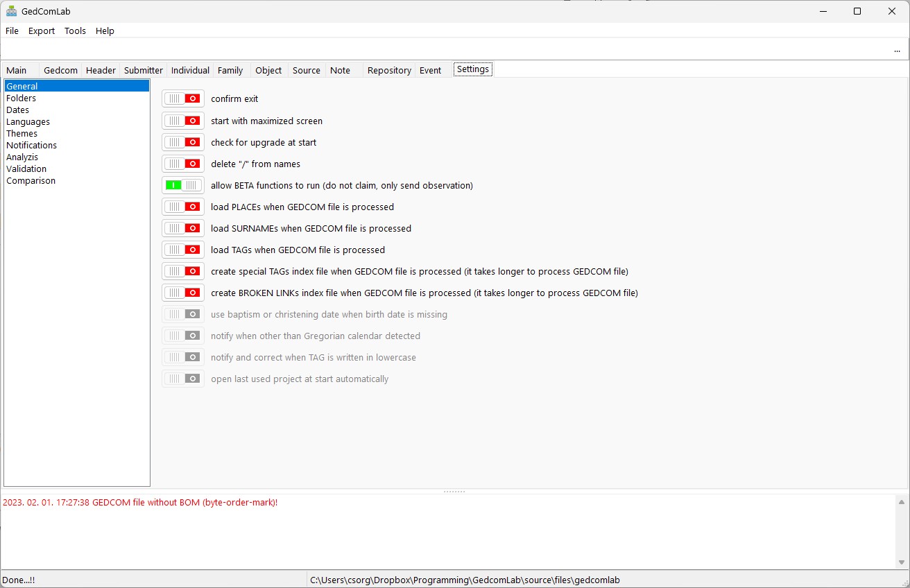Switch to the Submitter tab
Image resolution: width=910 pixels, height=588 pixels.
pos(144,70)
